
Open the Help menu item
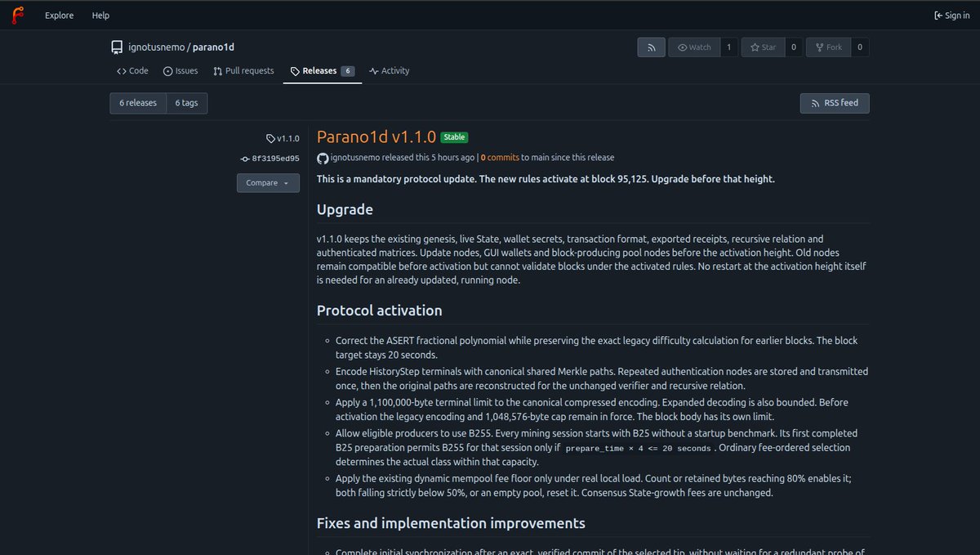click(x=100, y=16)
